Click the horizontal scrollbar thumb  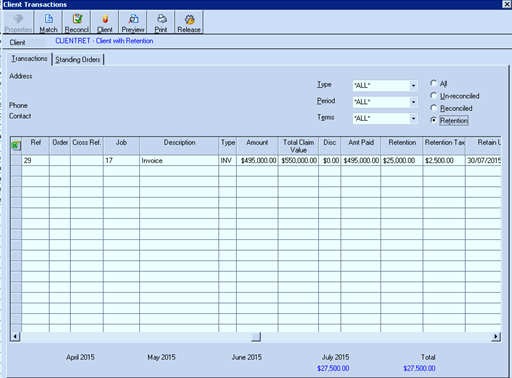point(256,337)
